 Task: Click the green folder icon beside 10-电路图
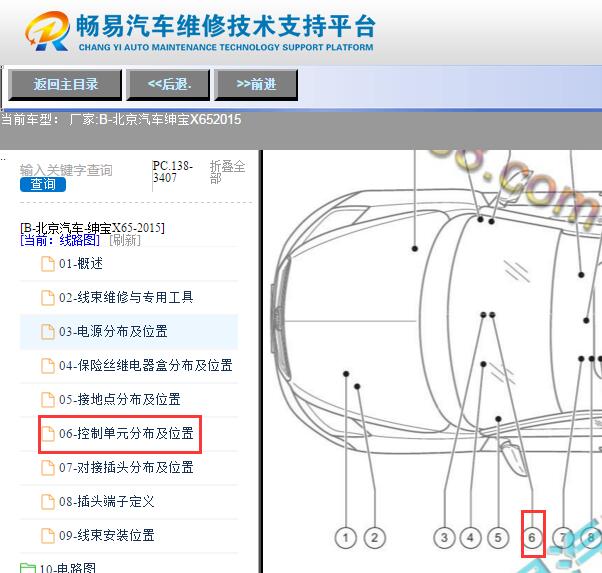coord(28,568)
